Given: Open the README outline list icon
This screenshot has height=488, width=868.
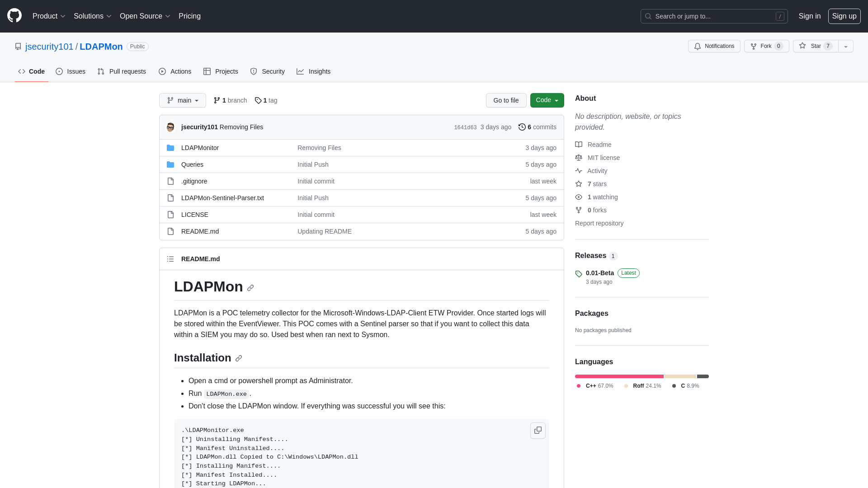Looking at the screenshot, I should [170, 259].
